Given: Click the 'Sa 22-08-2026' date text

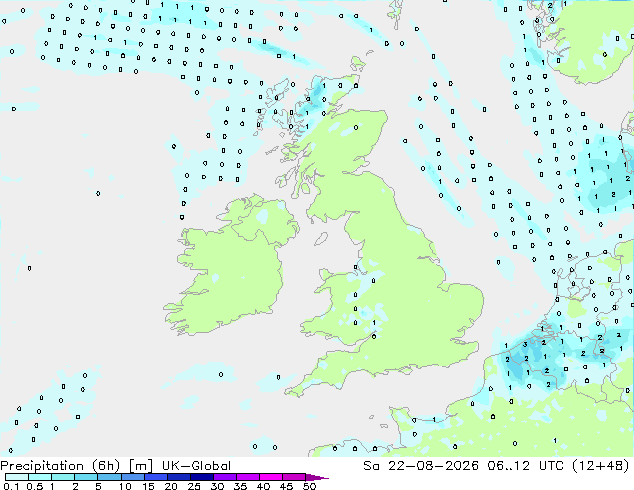Looking at the screenshot, I should [x=421, y=466].
